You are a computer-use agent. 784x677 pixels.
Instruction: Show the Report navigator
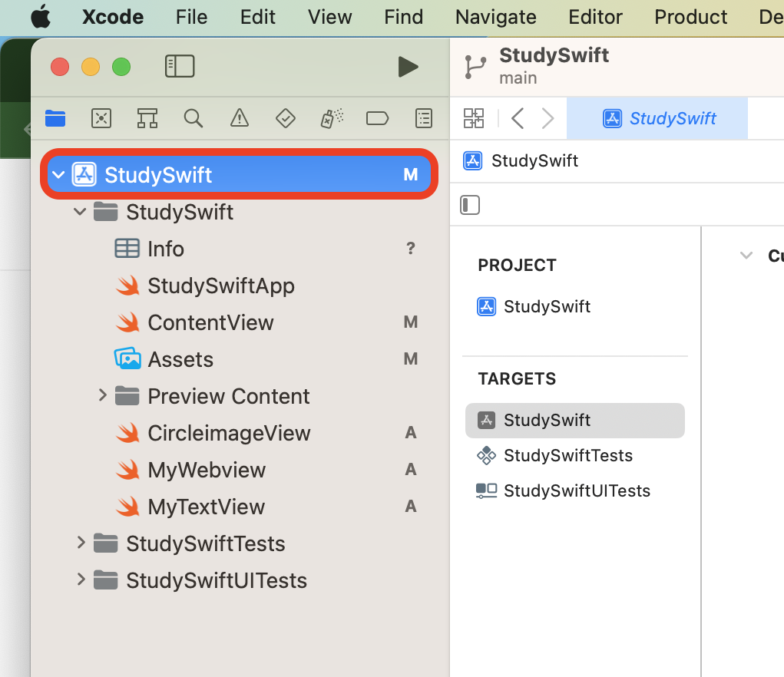pyautogui.click(x=424, y=118)
